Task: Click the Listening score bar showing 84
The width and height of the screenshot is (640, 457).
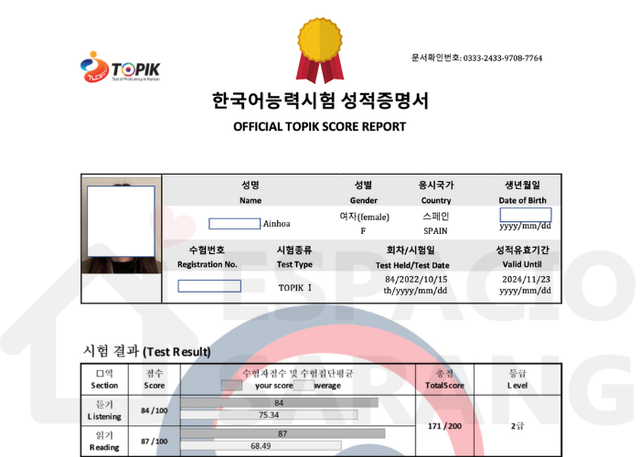Action: (279, 403)
